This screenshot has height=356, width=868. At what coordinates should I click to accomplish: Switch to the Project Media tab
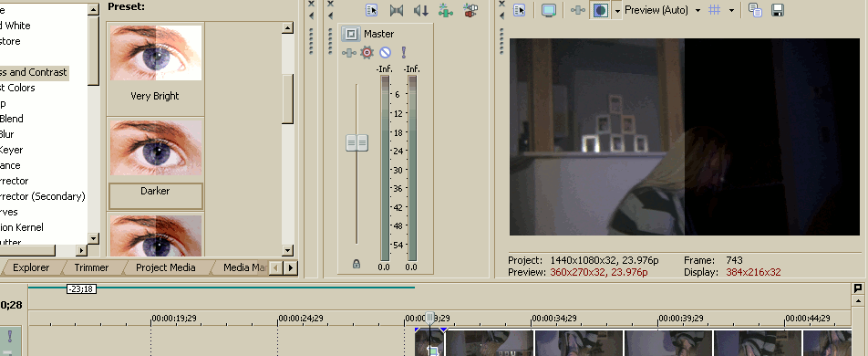pos(166,267)
